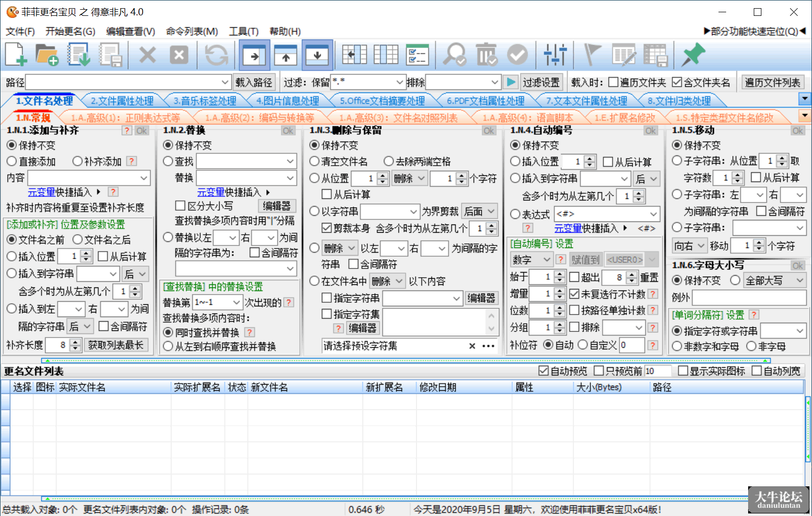
Task: Click the 载入路径 button
Action: (254, 82)
